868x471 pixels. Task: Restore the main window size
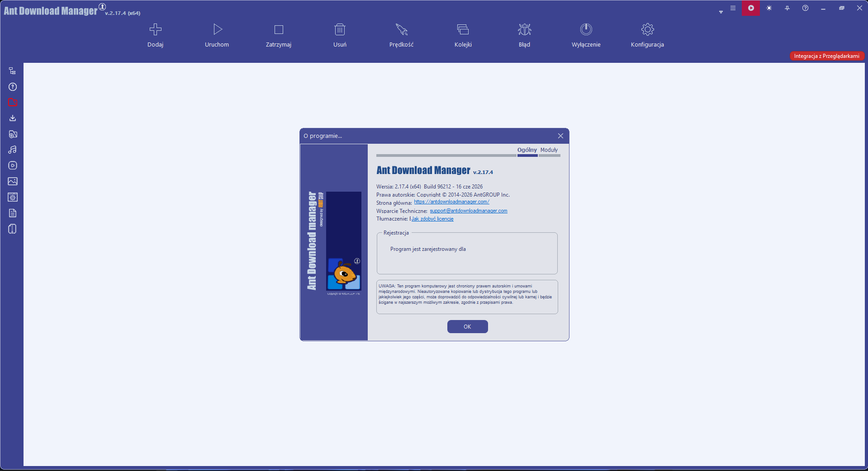(841, 8)
